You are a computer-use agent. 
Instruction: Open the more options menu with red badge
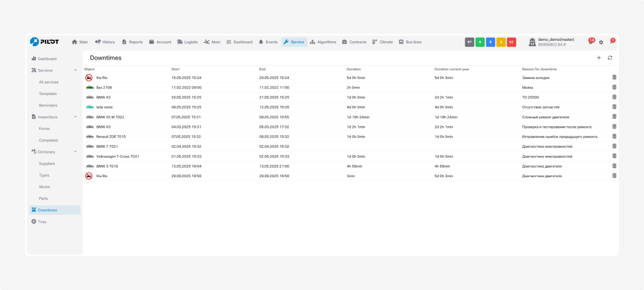[x=611, y=42]
